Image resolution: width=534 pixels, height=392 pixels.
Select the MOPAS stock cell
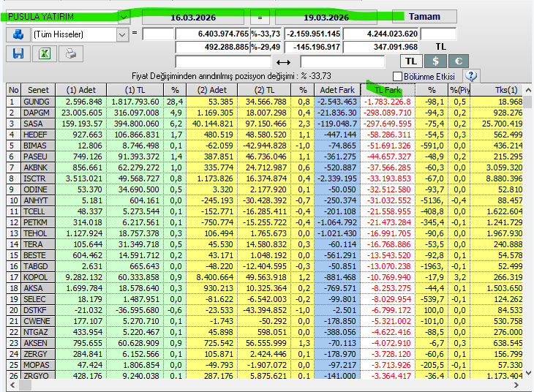coord(38,365)
